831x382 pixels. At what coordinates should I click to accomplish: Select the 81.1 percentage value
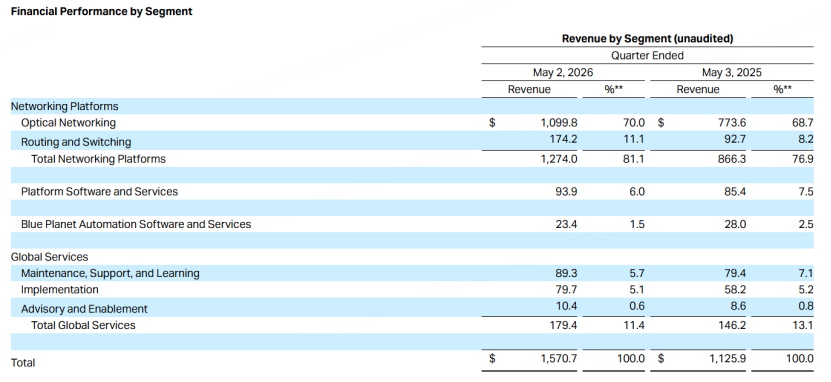[634, 159]
